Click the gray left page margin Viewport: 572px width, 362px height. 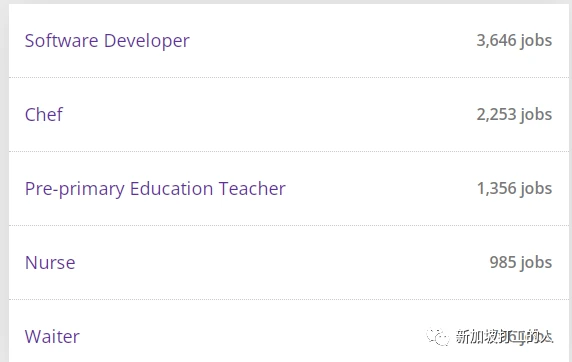tap(4, 182)
